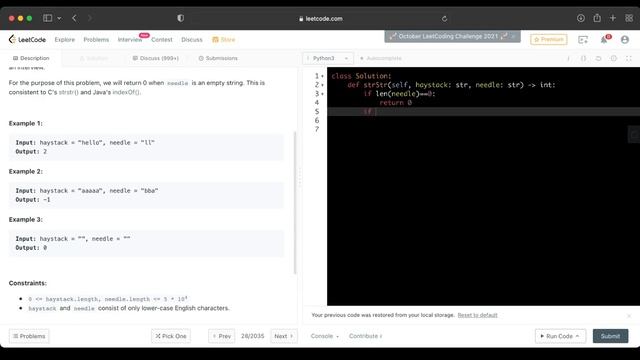The image size is (640, 360).
Task: Reset code to default icon
Action: point(598,58)
